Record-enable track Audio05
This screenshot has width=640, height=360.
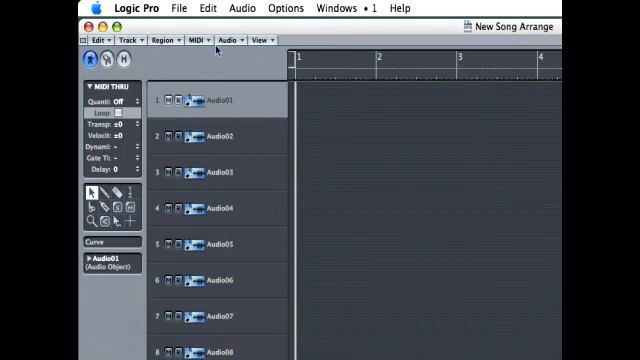tap(178, 244)
